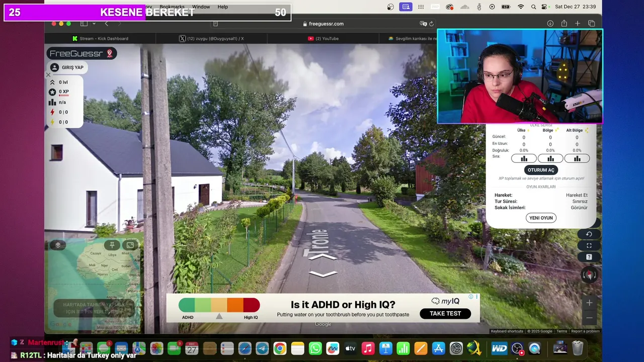Click the level chevrons icon beside 0 lvl
This screenshot has height=362, width=644.
[x=52, y=82]
